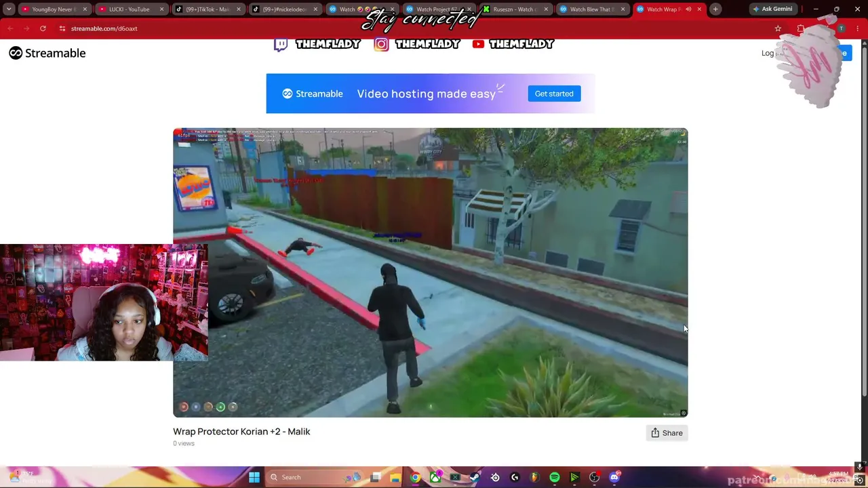The width and height of the screenshot is (868, 488).
Task: Open the Xbox app from the taskbar
Action: [x=435, y=477]
